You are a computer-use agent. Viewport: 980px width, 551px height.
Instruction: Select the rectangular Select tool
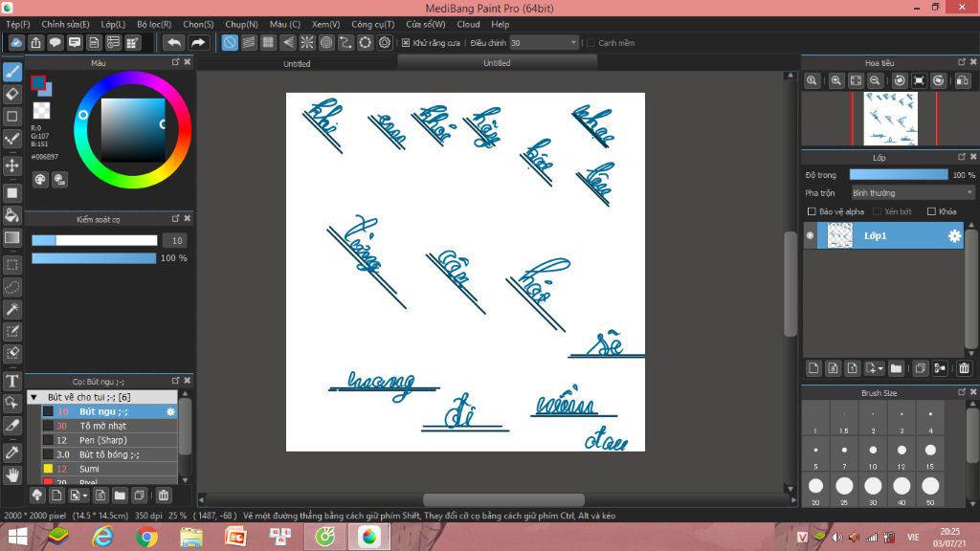[11, 265]
